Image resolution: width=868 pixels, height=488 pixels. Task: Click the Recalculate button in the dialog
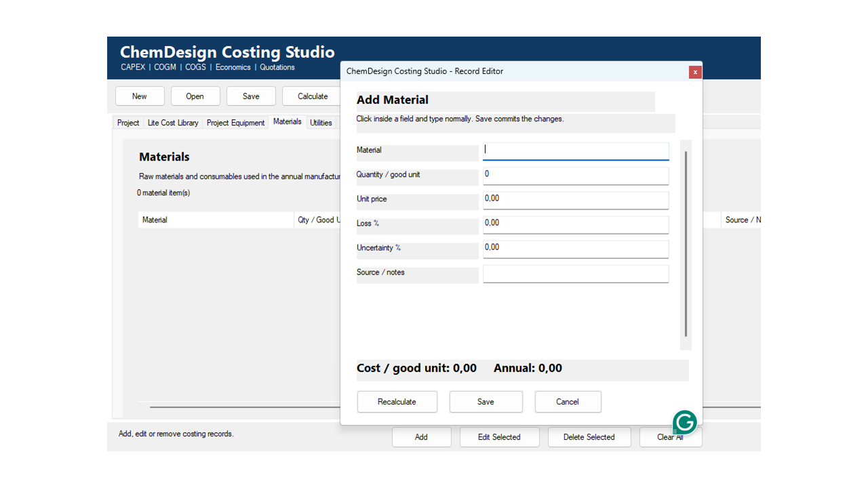coord(397,402)
